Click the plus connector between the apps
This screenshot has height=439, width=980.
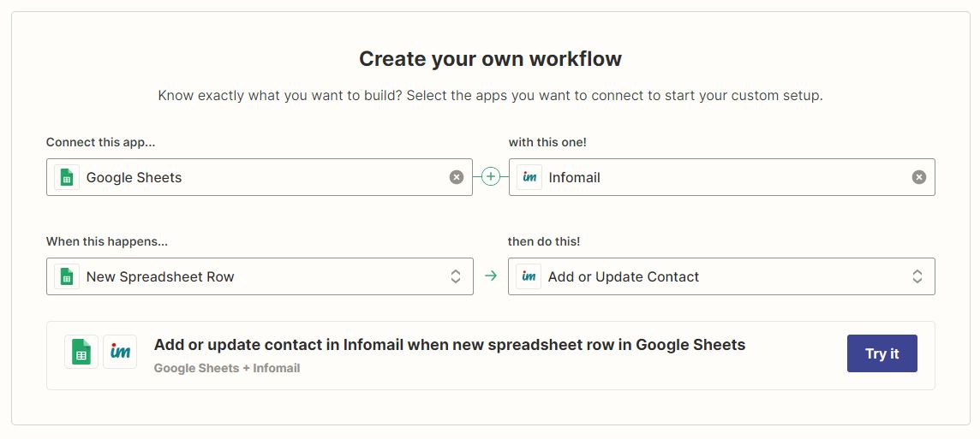(x=491, y=177)
